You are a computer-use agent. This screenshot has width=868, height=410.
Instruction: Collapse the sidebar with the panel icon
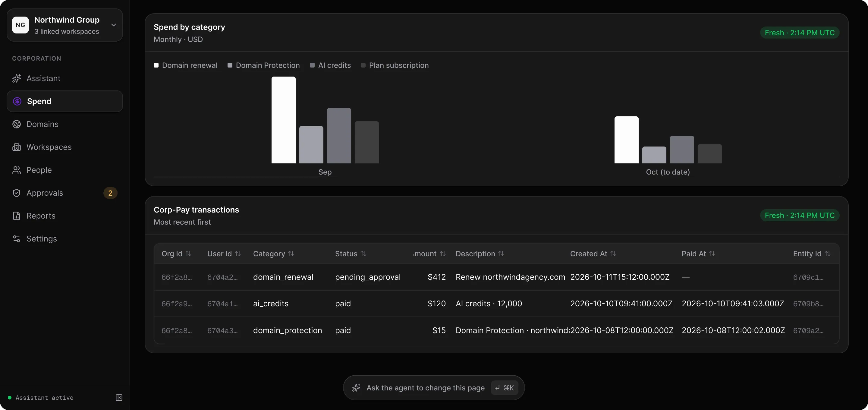click(119, 398)
